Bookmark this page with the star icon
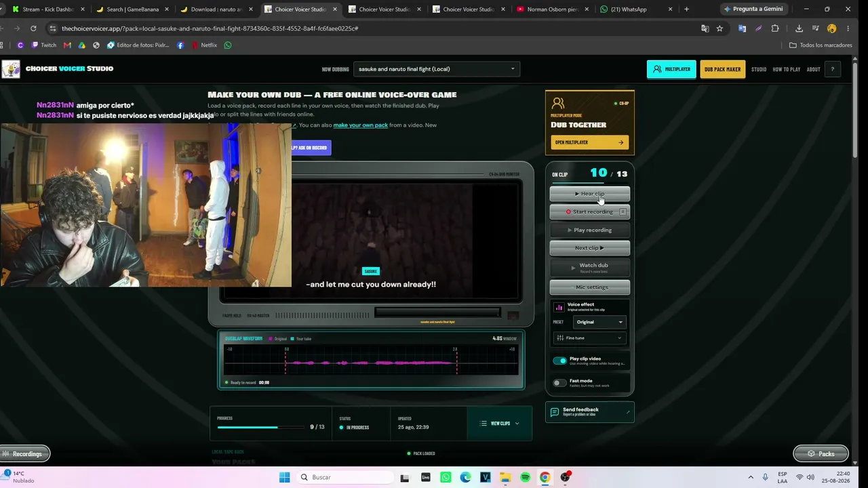 [719, 28]
